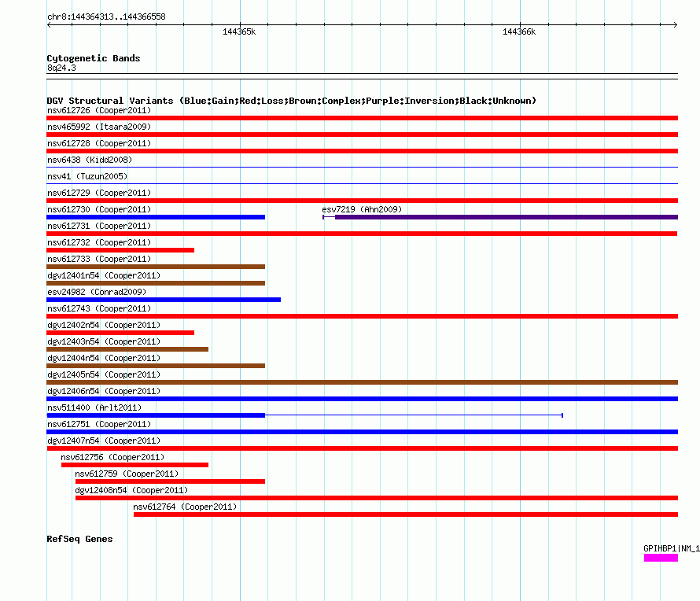This screenshot has width=700, height=601.
Task: Click the nsv465992 (Itsara2009) label
Action: [x=99, y=127]
